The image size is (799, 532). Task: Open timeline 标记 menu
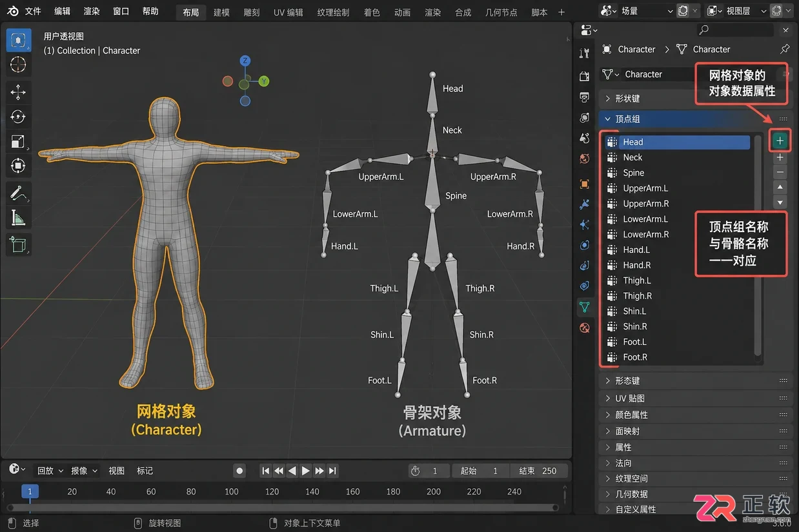coord(145,471)
